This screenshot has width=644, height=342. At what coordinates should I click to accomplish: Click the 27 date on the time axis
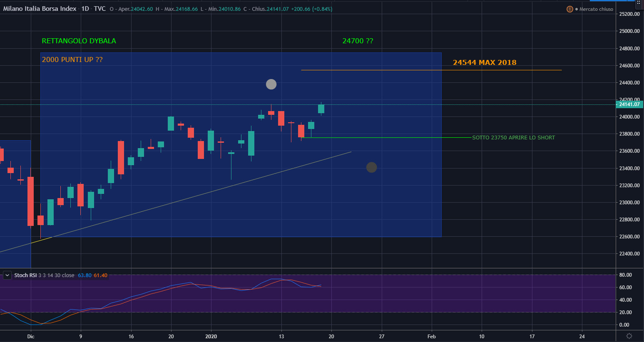pyautogui.click(x=381, y=336)
